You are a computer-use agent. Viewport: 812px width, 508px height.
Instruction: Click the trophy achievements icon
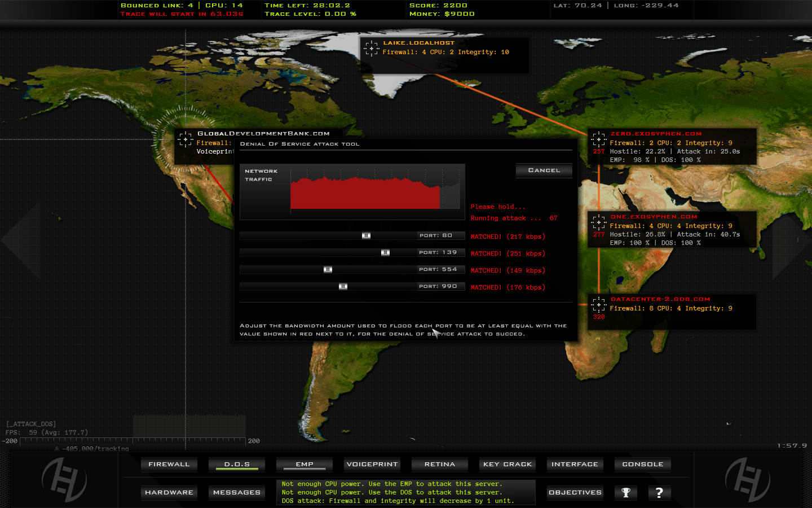pos(625,493)
